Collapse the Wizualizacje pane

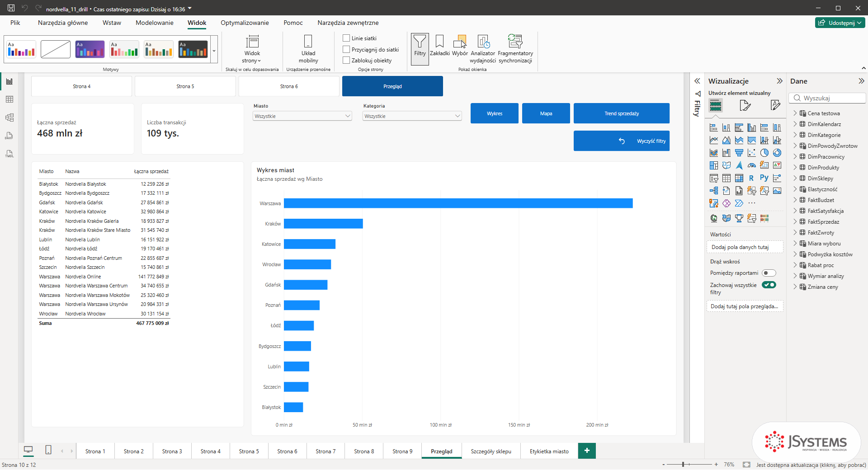click(779, 81)
